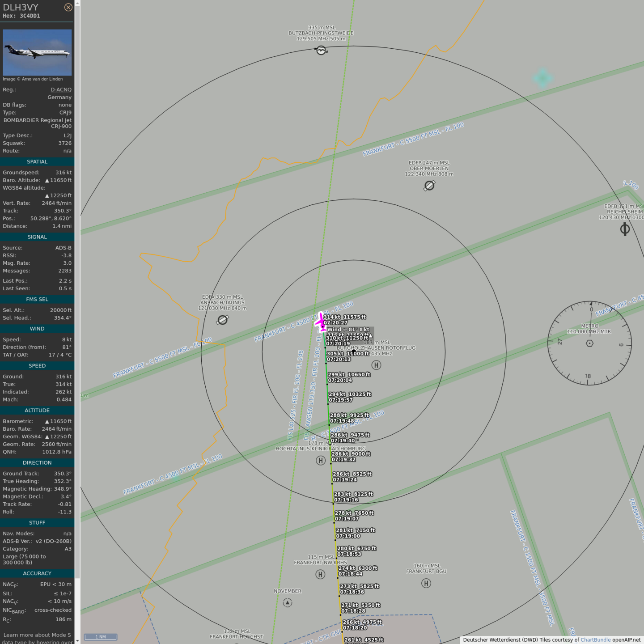Open the openAIP.net attribution link
Viewport: 644px width, 644px height.
(x=626, y=640)
